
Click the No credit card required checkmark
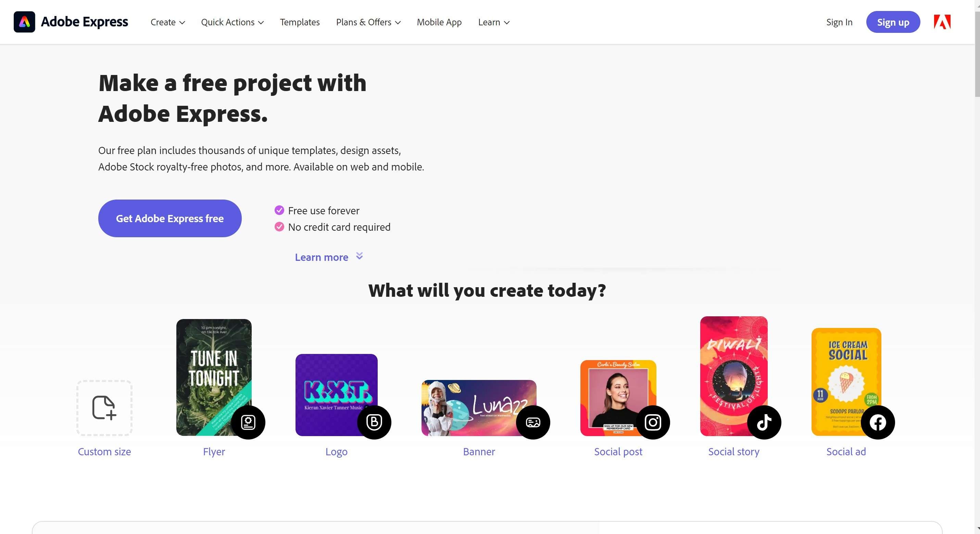[x=279, y=227]
